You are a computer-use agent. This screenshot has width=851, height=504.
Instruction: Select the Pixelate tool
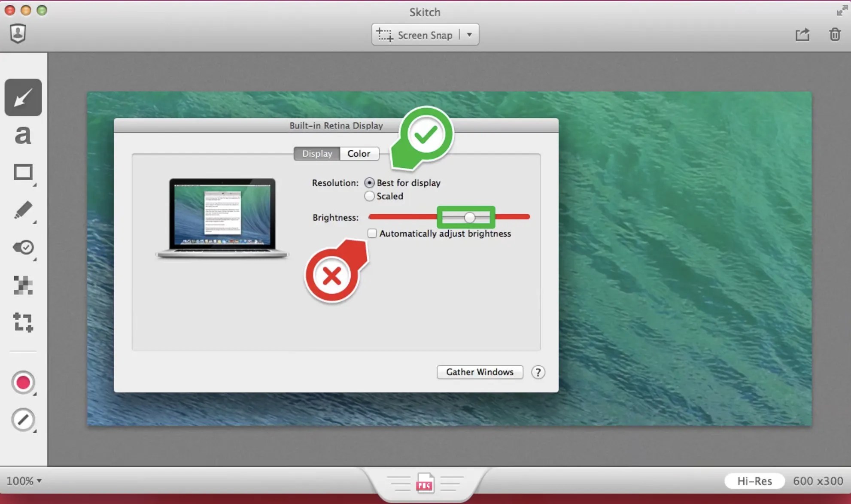pos(22,285)
